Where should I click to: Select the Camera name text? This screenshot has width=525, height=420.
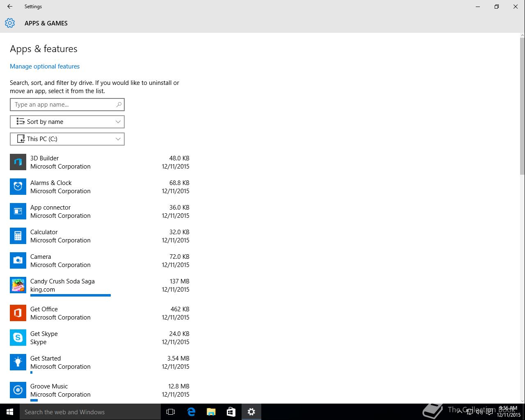pyautogui.click(x=41, y=257)
